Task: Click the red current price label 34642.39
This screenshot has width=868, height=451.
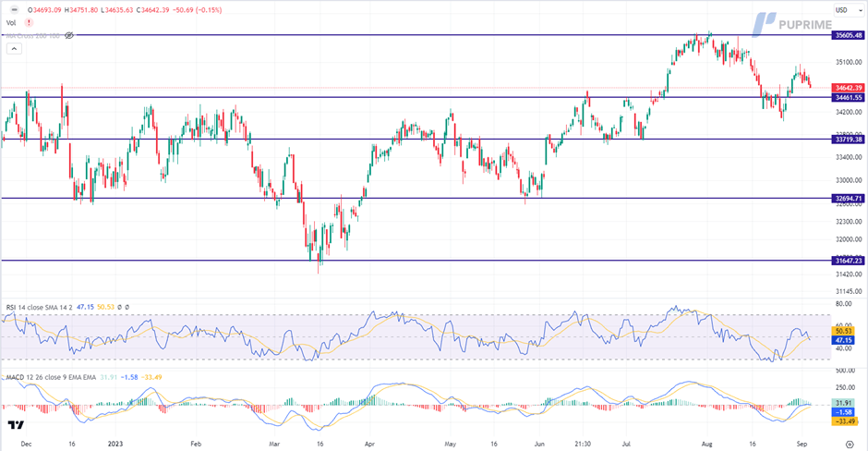Action: pyautogui.click(x=848, y=88)
